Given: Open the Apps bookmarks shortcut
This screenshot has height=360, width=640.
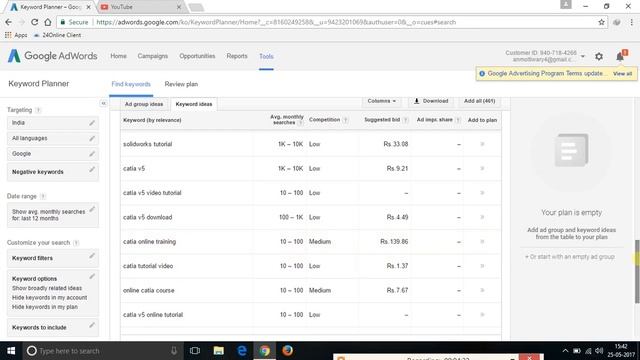Looking at the screenshot, I should point(16,36).
